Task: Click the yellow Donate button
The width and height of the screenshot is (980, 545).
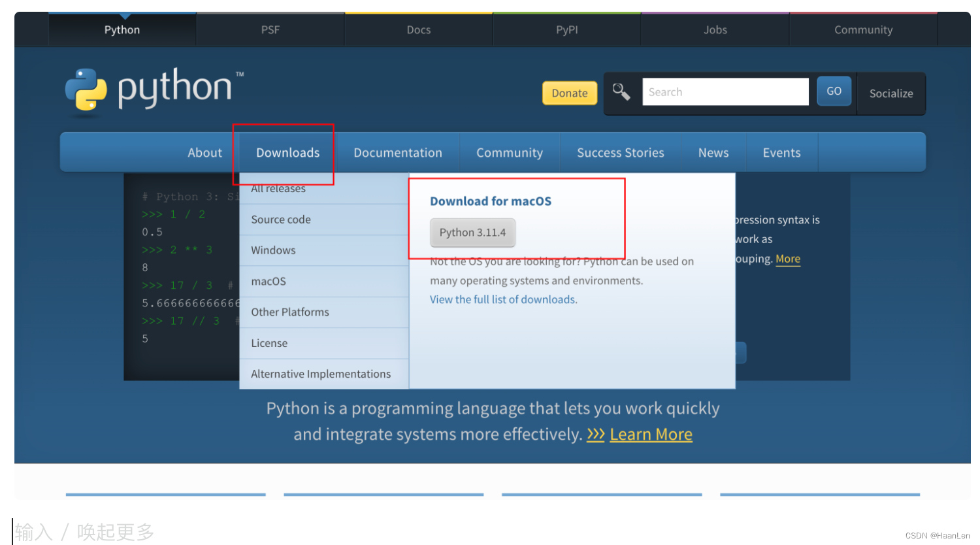Action: (x=570, y=93)
